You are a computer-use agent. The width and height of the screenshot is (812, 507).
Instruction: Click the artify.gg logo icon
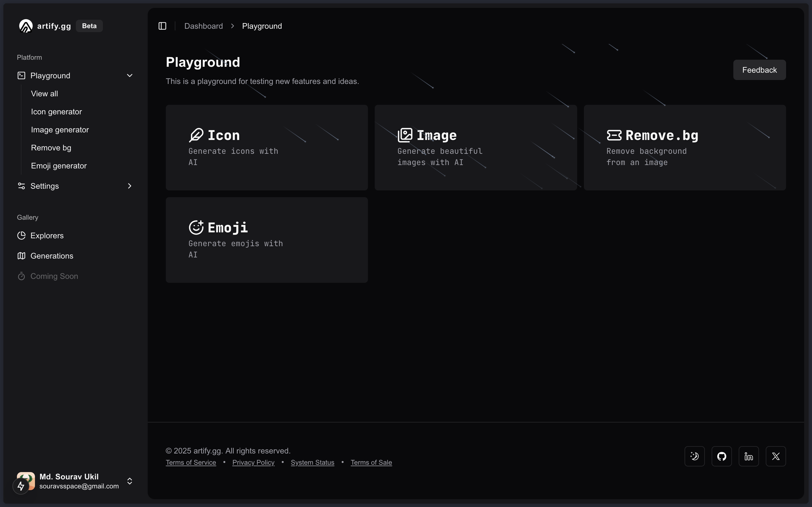point(26,26)
